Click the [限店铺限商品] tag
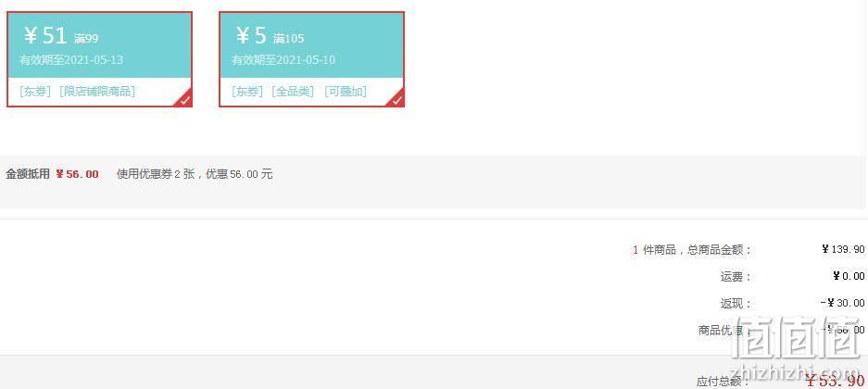 [97, 92]
